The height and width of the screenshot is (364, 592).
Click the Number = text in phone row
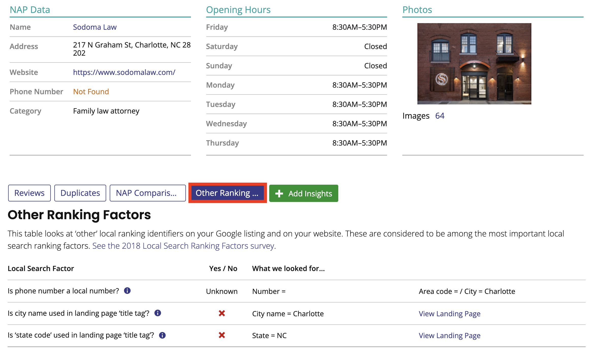tap(269, 291)
